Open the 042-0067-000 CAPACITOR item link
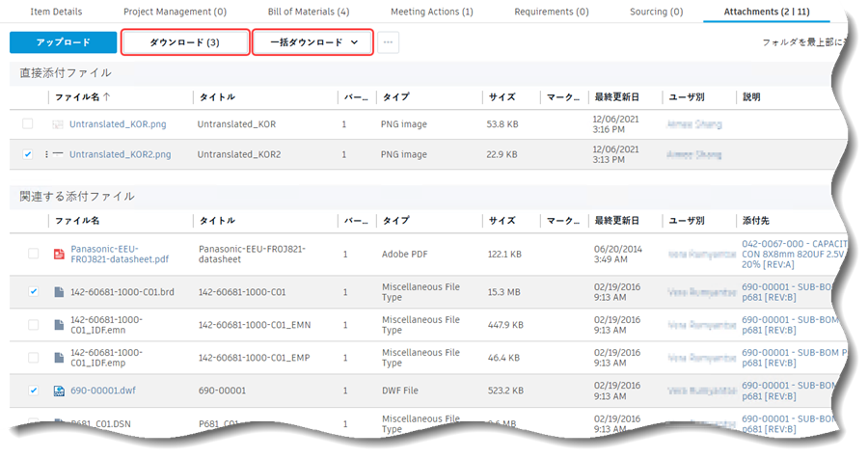The width and height of the screenshot is (868, 458). click(x=794, y=254)
